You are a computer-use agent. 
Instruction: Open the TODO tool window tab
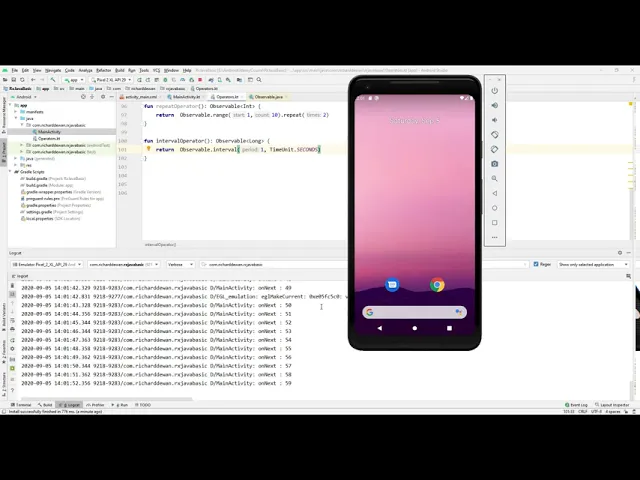(x=143, y=405)
